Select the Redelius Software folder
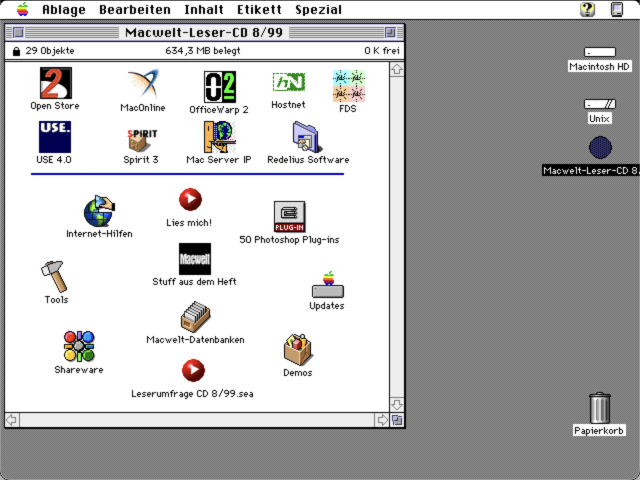 tap(307, 137)
